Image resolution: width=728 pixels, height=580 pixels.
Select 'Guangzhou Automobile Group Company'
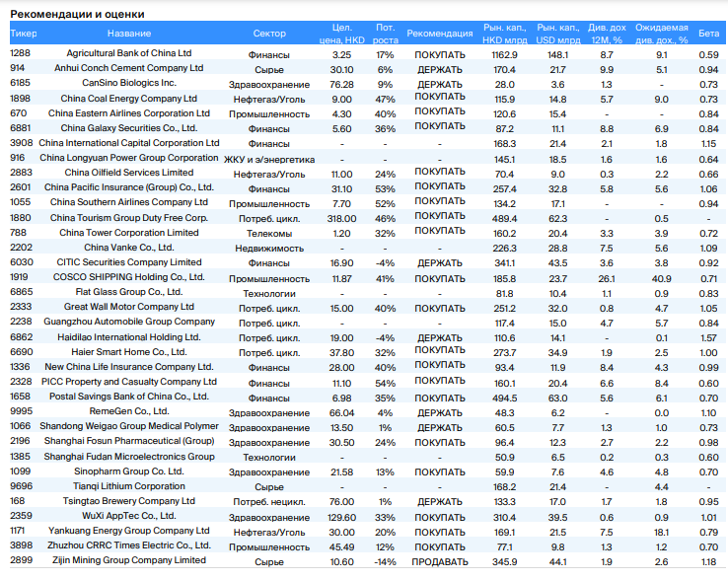(x=129, y=323)
